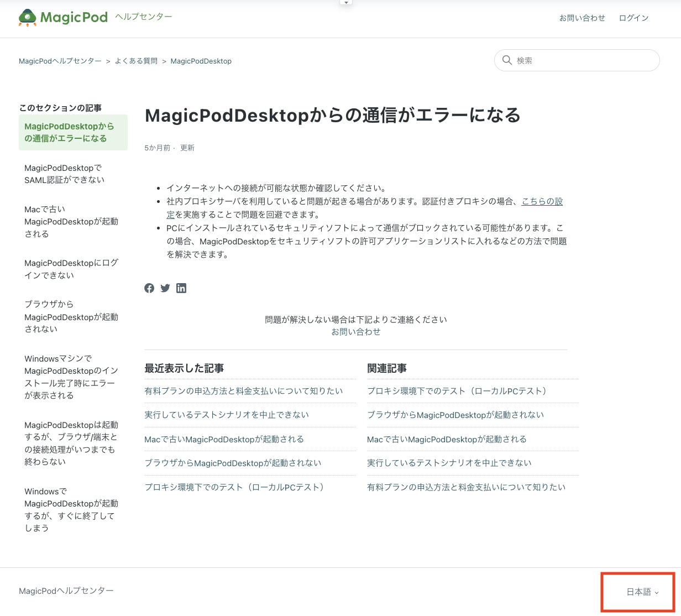Open recent article プロキシ環境下でのテスト
The width and height of the screenshot is (681, 616).
tap(234, 487)
